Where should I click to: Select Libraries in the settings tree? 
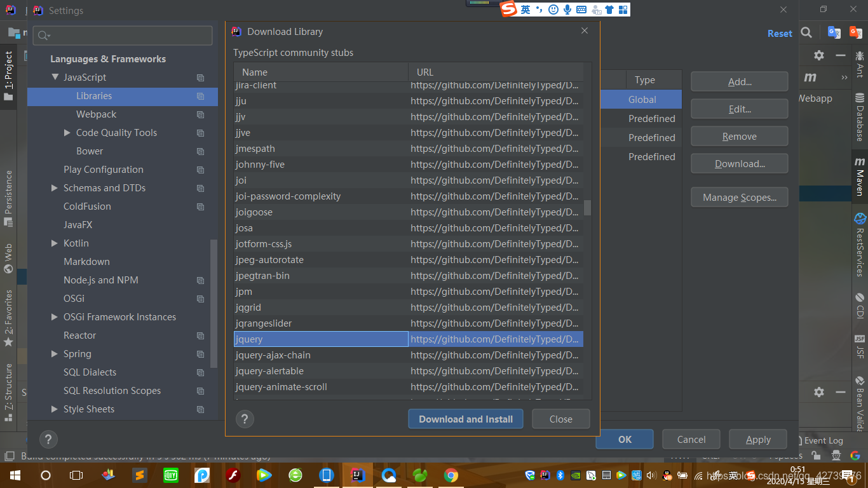tap(123, 96)
